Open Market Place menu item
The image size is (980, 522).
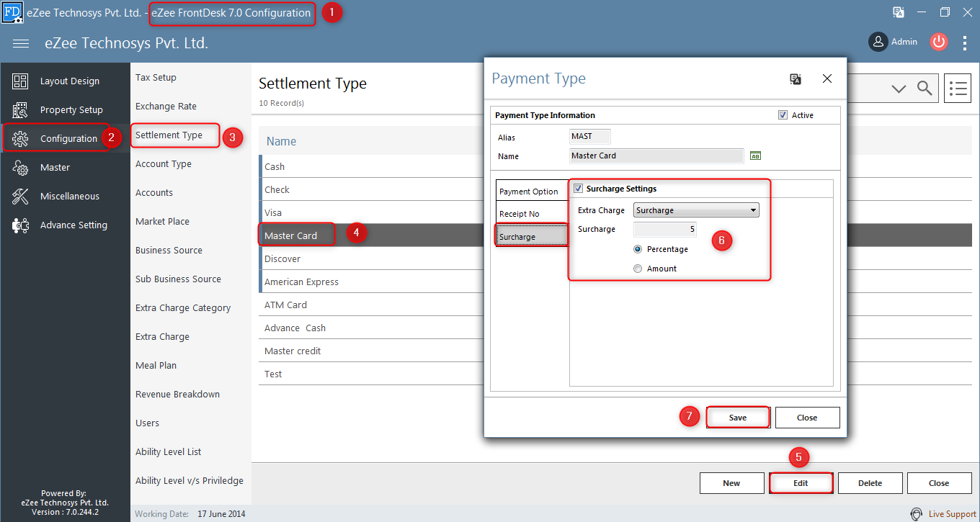click(163, 222)
